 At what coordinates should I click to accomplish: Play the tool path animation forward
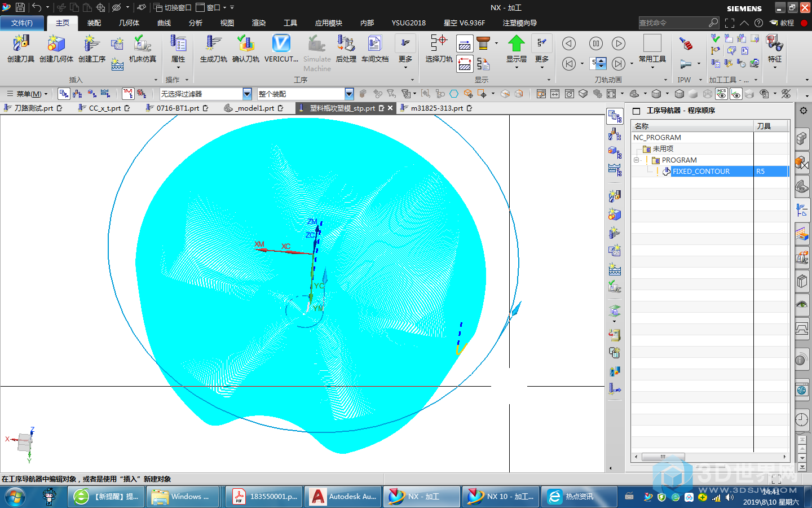click(619, 43)
